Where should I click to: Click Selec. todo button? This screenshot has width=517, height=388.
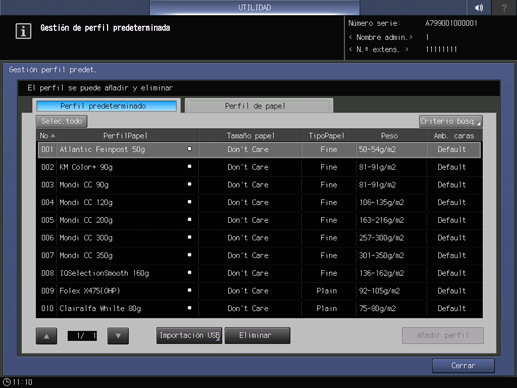point(61,121)
